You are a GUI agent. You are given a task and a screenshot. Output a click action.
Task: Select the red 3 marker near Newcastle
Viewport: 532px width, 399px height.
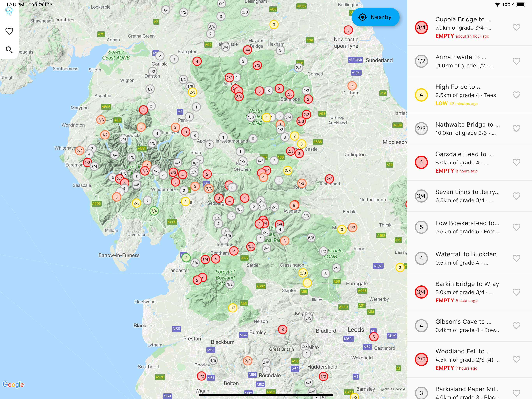[348, 30]
